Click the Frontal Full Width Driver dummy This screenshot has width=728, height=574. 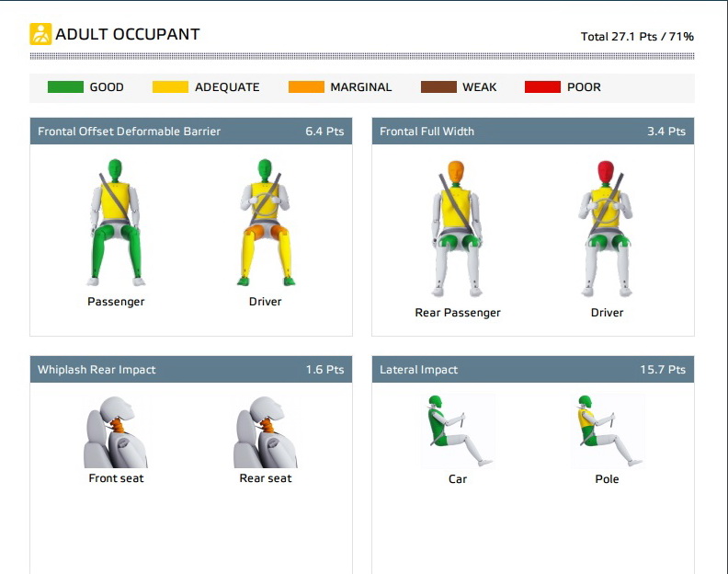606,229
